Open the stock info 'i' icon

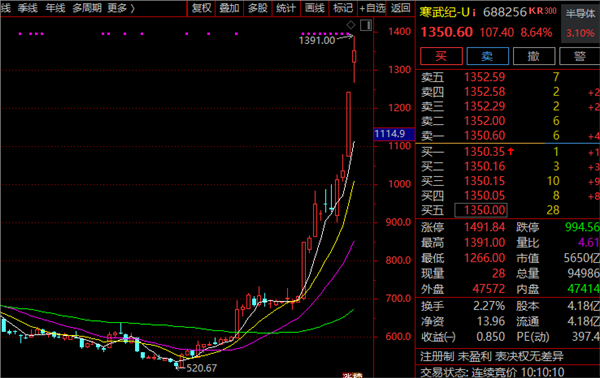tap(474, 13)
